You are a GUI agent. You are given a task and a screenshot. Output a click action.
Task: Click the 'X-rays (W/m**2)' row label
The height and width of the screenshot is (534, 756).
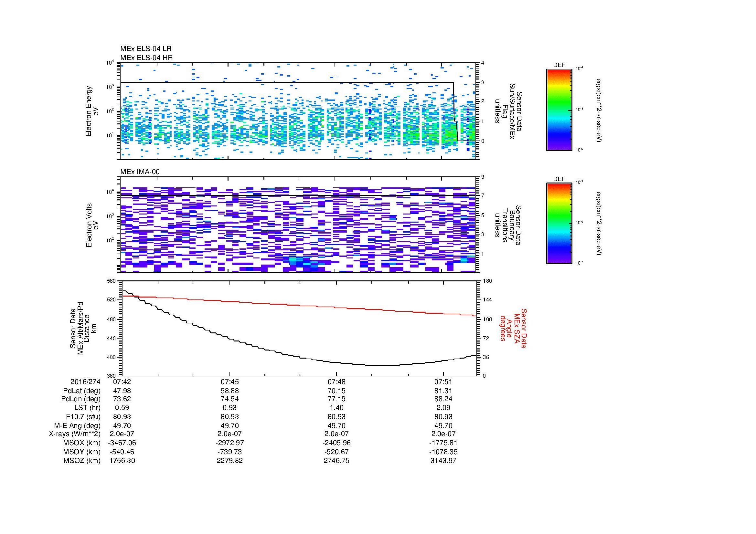pos(74,434)
